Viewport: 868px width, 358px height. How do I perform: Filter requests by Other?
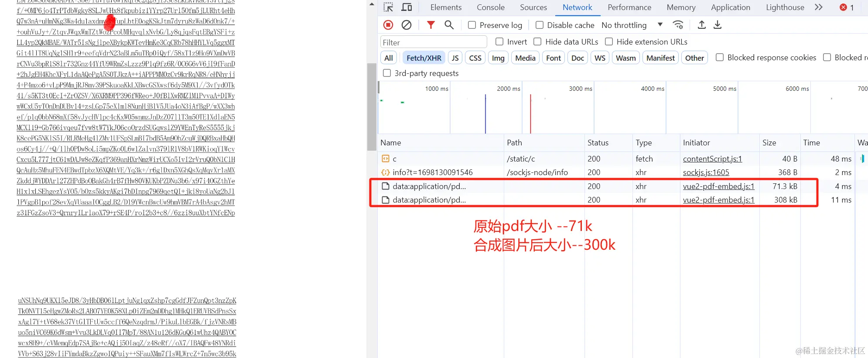[x=694, y=58]
